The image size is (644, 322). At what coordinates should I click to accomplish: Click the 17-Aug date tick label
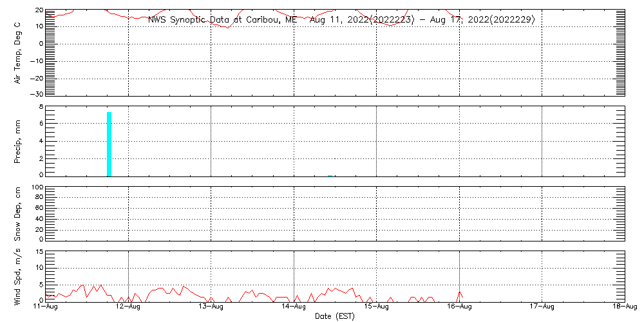pyautogui.click(x=542, y=308)
